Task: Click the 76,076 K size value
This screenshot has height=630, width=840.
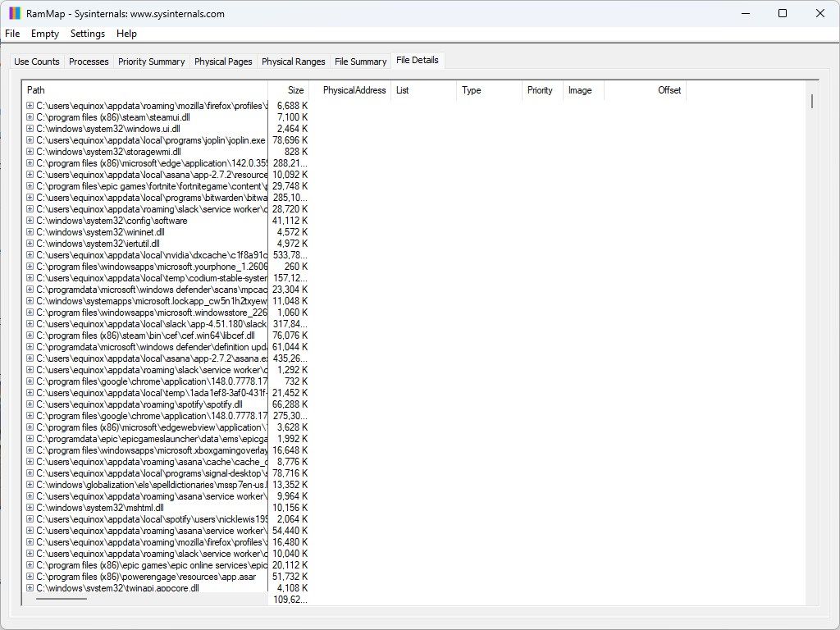Action: pos(290,336)
